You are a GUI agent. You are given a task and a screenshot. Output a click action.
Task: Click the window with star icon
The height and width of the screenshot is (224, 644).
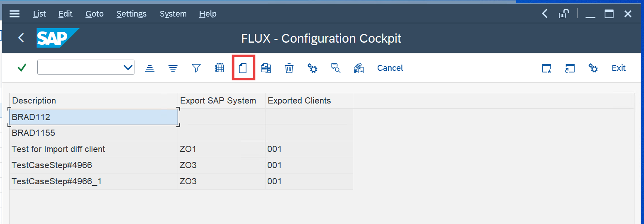(547, 68)
